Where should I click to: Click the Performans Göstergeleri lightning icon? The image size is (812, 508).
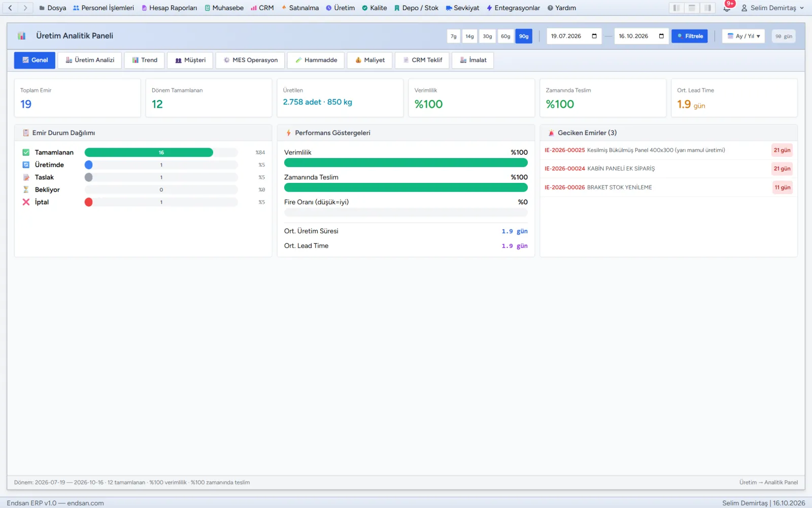[x=288, y=133]
